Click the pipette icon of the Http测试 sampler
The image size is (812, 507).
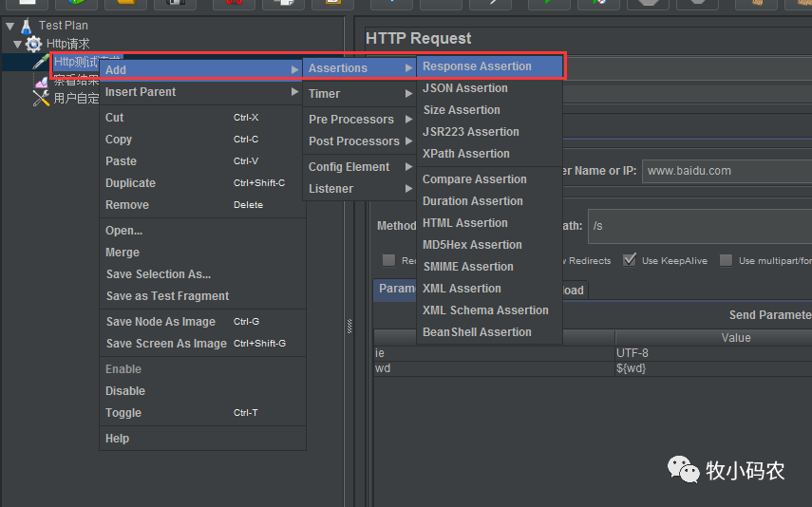coord(41,62)
